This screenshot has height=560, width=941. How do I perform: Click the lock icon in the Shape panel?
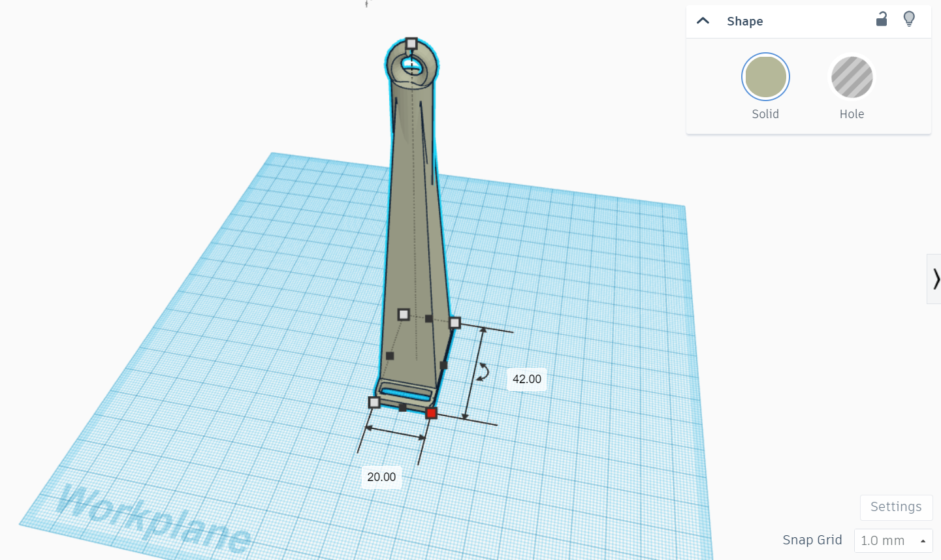(x=881, y=19)
